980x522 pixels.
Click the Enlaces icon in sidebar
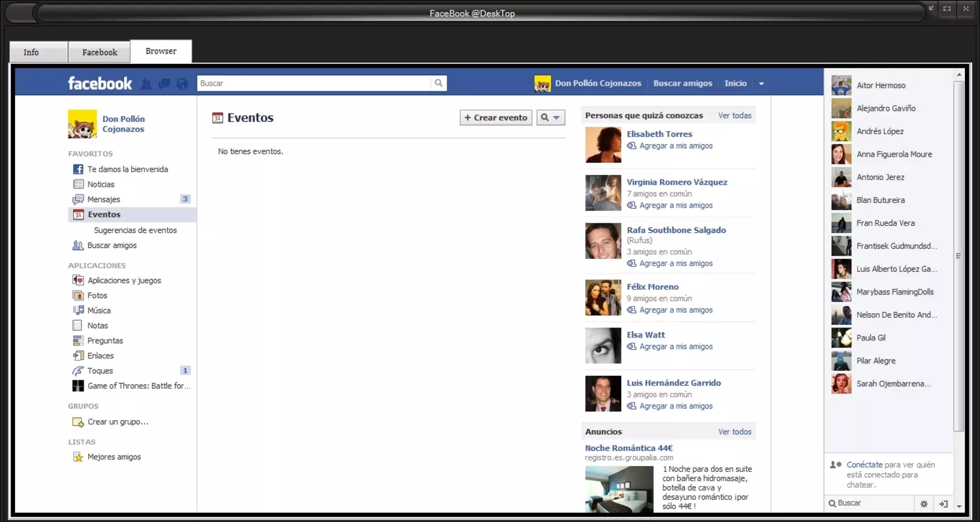[x=78, y=356]
